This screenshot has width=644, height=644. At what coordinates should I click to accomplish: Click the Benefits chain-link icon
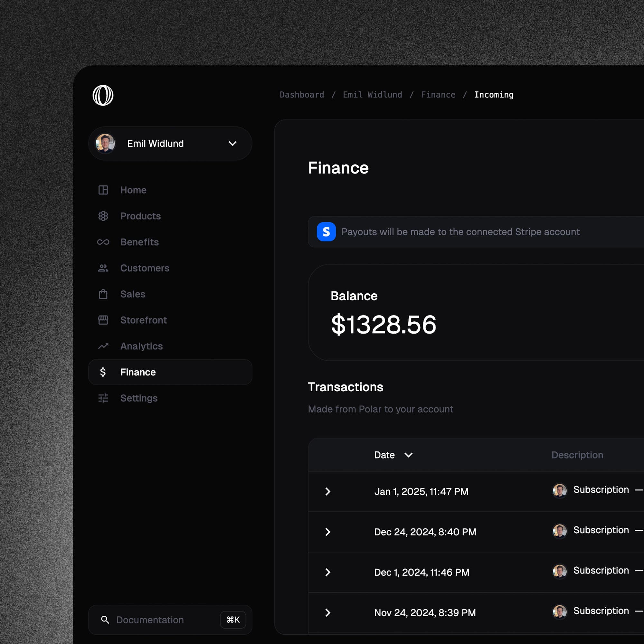pos(103,242)
